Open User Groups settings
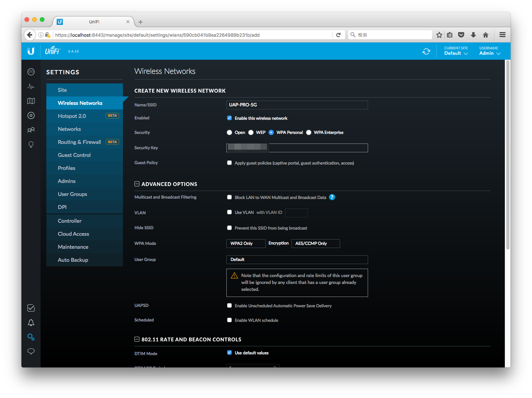 click(x=85, y=194)
